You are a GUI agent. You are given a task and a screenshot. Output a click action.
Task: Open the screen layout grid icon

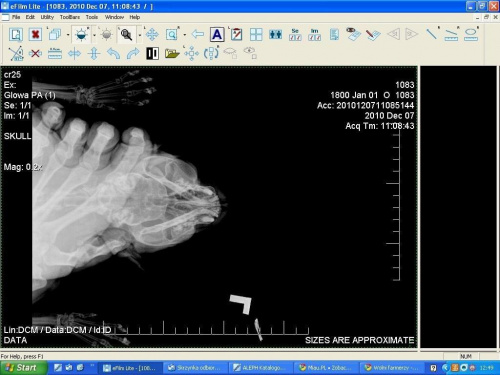click(256, 34)
